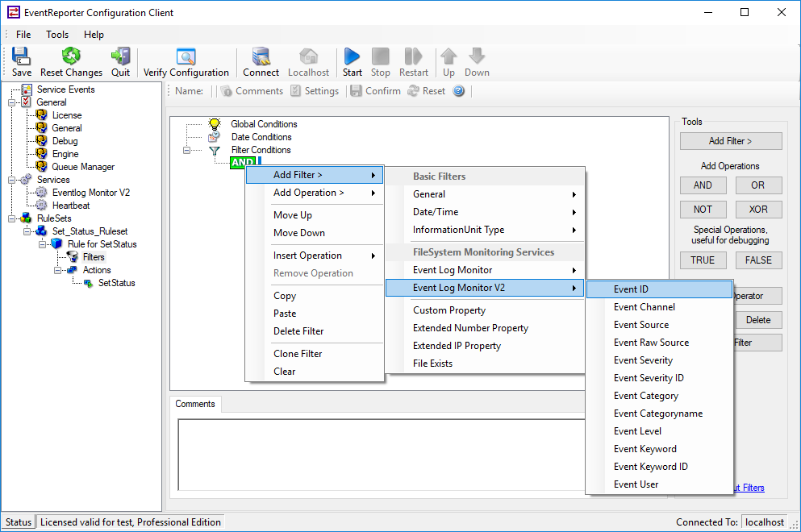
Task: Click the Comments icon in filter toolbar
Action: 227,91
